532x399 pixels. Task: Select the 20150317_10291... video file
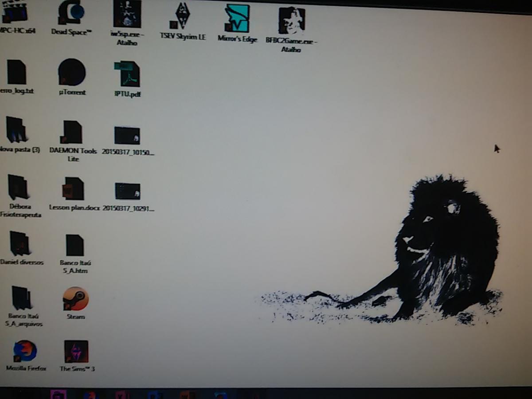click(x=128, y=191)
